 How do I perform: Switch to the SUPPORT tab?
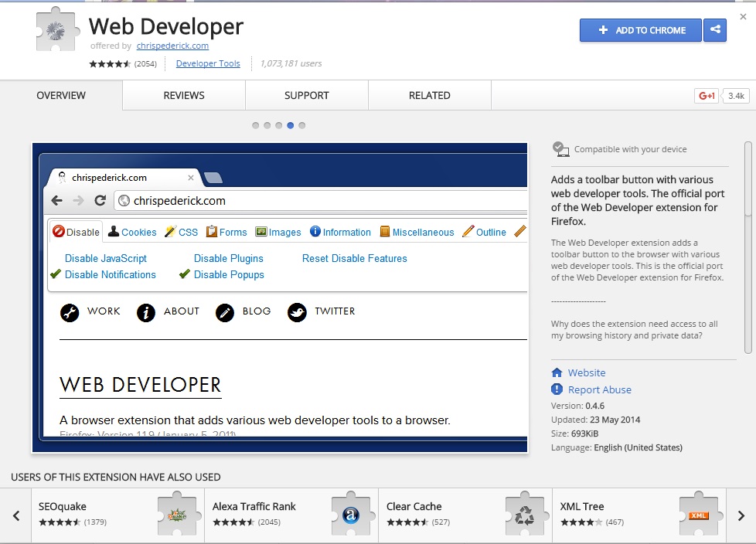[307, 95]
